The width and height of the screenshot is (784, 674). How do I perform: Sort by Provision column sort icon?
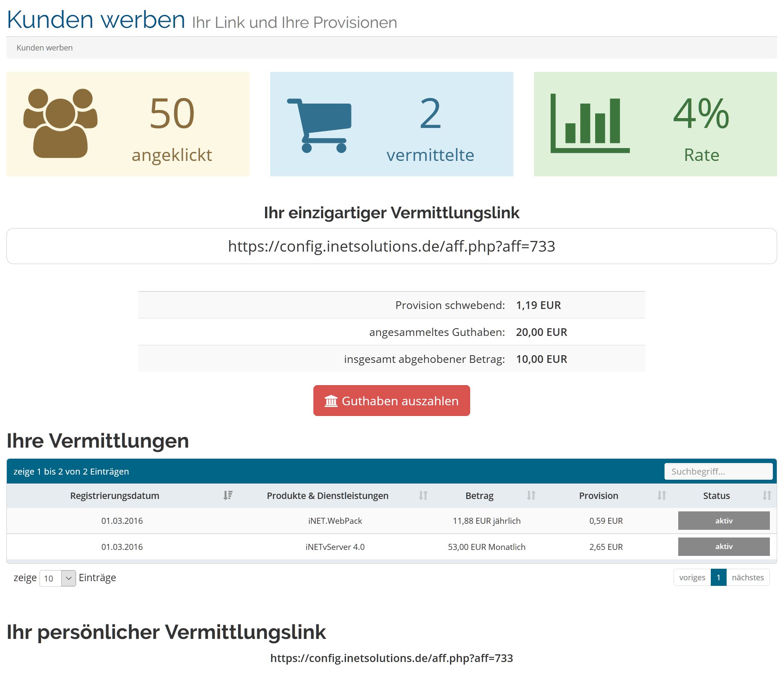pyautogui.click(x=662, y=496)
